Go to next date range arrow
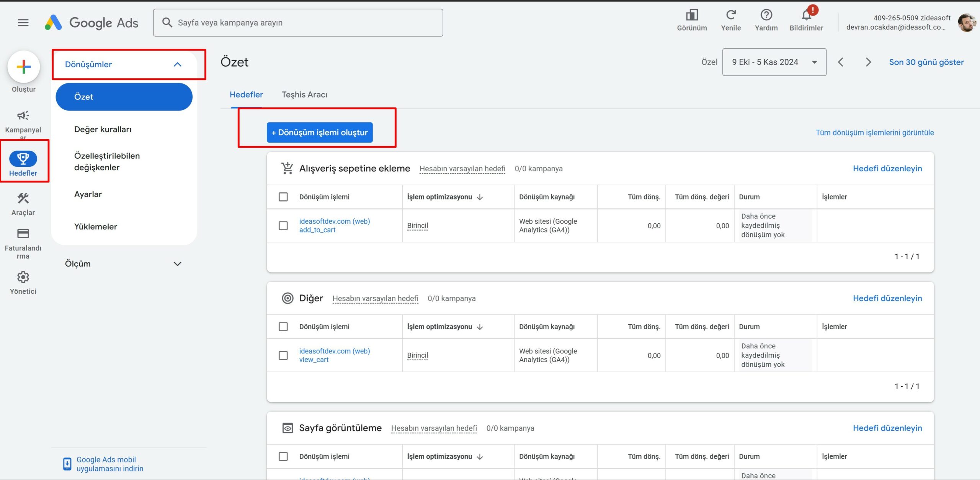 click(x=868, y=62)
